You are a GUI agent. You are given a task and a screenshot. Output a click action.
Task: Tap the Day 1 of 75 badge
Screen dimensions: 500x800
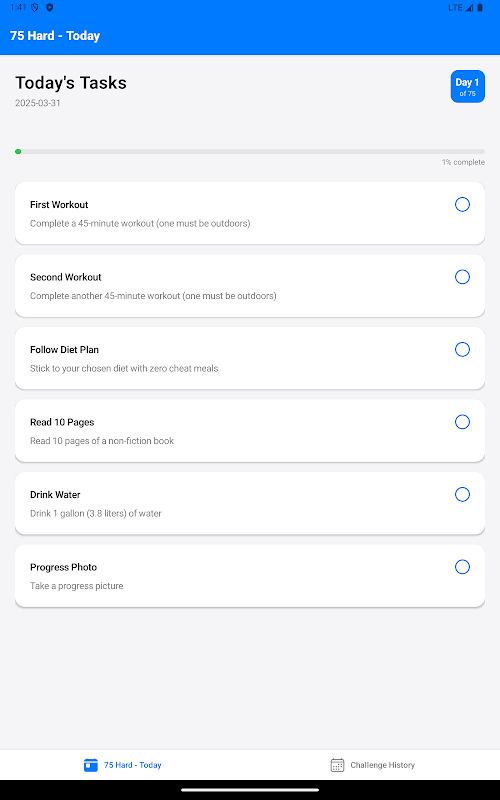pyautogui.click(x=467, y=86)
